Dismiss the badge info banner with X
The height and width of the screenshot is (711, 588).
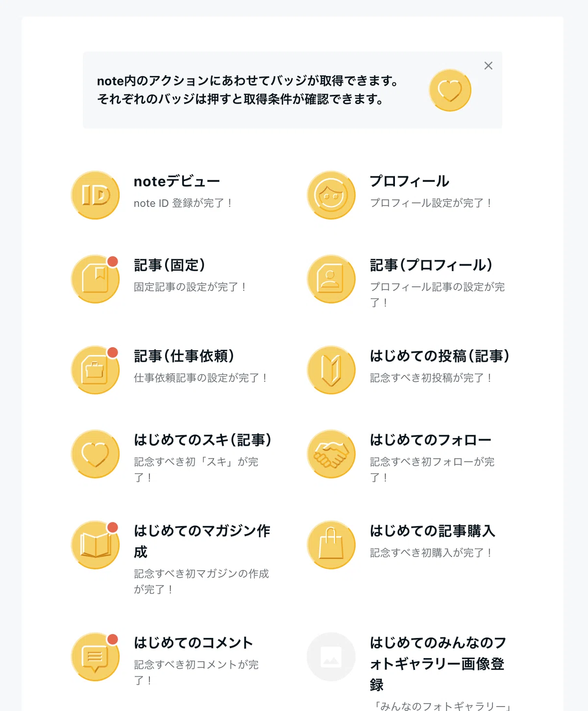[x=489, y=66]
